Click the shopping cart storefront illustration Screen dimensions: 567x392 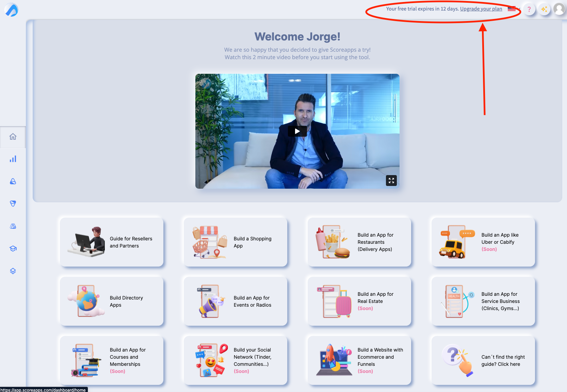[x=210, y=242]
